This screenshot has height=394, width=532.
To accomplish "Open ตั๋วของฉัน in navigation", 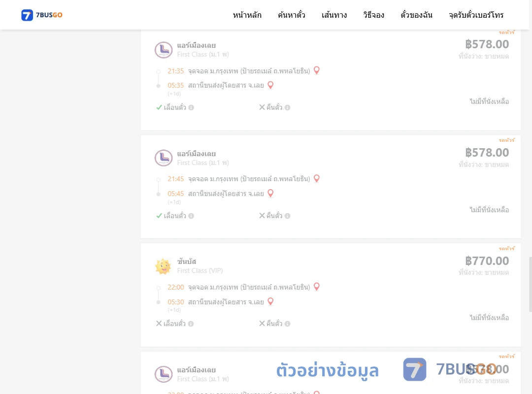I will [x=416, y=15].
